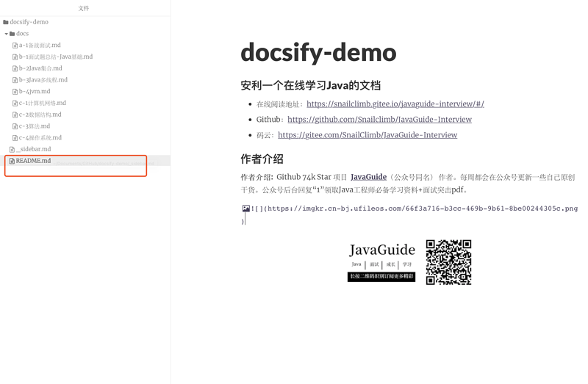Select the docsify-demo root folder name
This screenshot has width=588, height=384.
tap(29, 22)
